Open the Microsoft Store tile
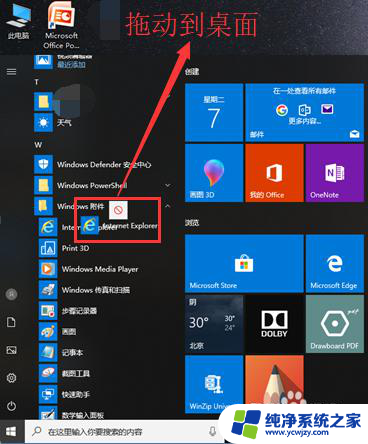Image resolution: width=368 pixels, height=444 pixels. [x=244, y=263]
